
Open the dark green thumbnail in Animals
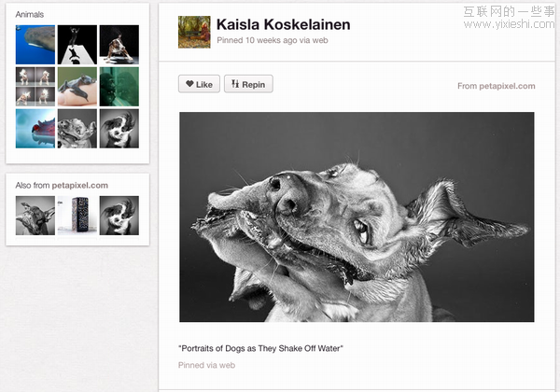(119, 86)
